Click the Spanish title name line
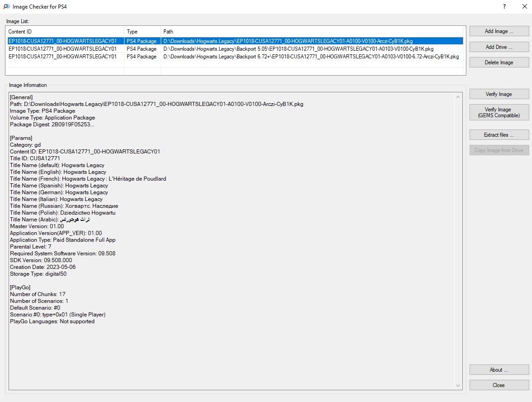Viewport: 532px width, 402px height. pyautogui.click(x=59, y=186)
